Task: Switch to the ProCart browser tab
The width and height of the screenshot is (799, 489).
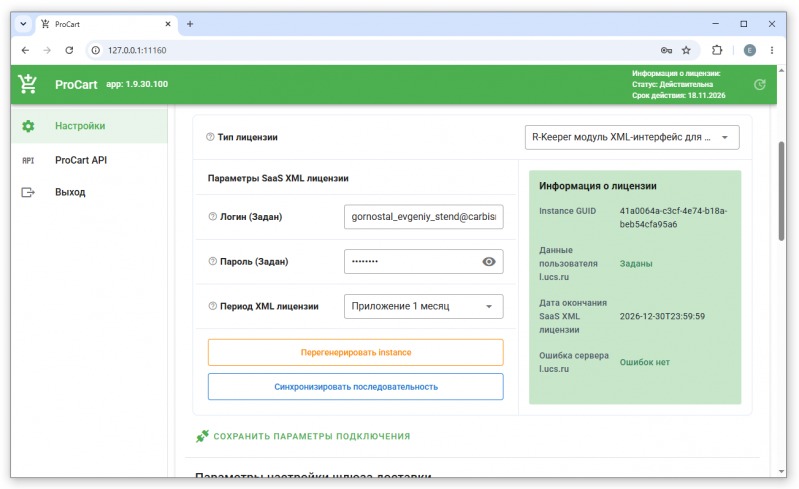Action: coord(106,24)
